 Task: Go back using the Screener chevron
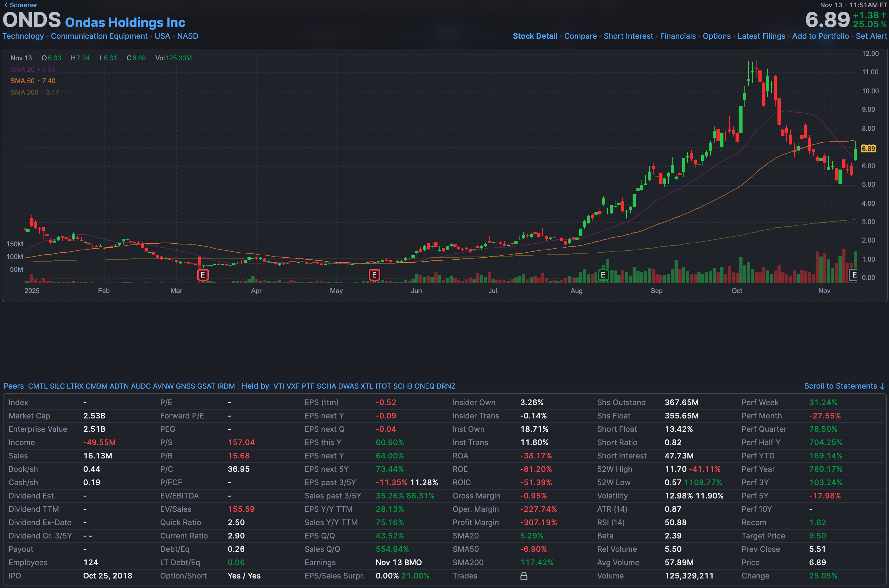tap(6, 5)
